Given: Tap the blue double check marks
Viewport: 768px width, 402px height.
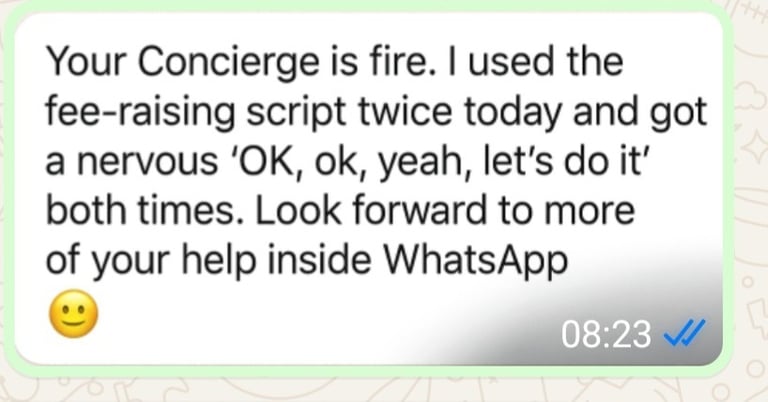Looking at the screenshot, I should [684, 333].
